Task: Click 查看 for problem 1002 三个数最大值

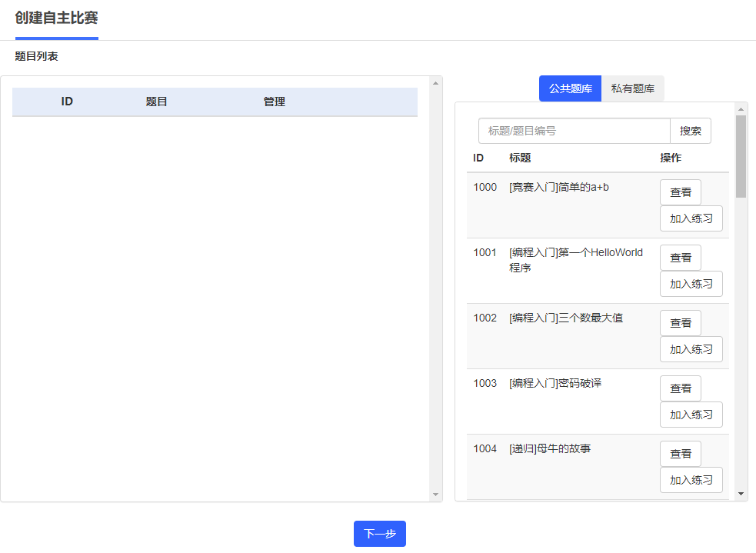Action: [681, 323]
